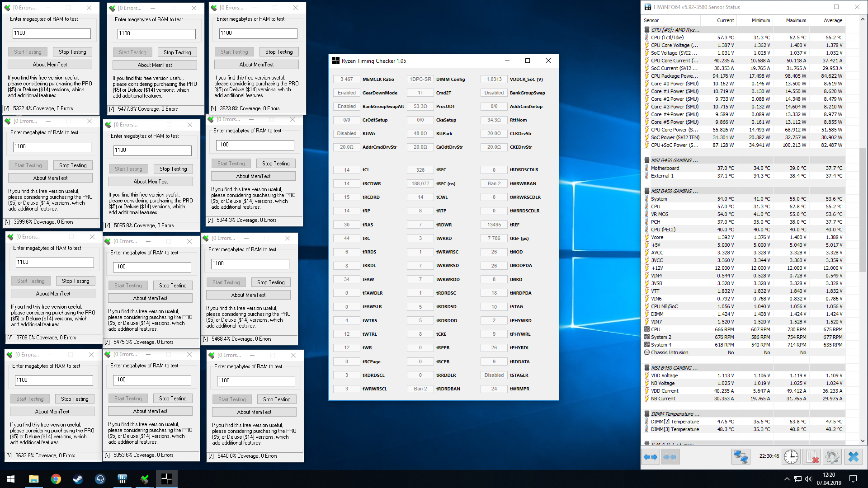This screenshot has height=488, width=868.
Task: Open HWiNFO remote network monitors icon
Action: pos(741,457)
